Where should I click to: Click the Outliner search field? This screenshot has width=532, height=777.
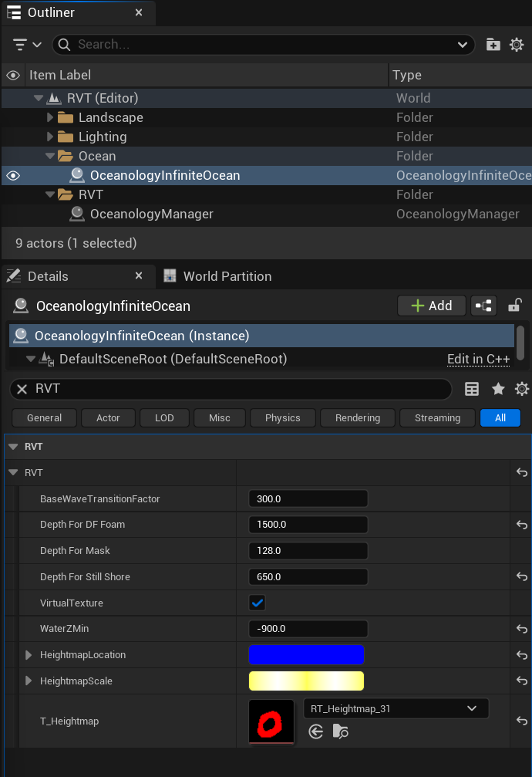pos(263,45)
